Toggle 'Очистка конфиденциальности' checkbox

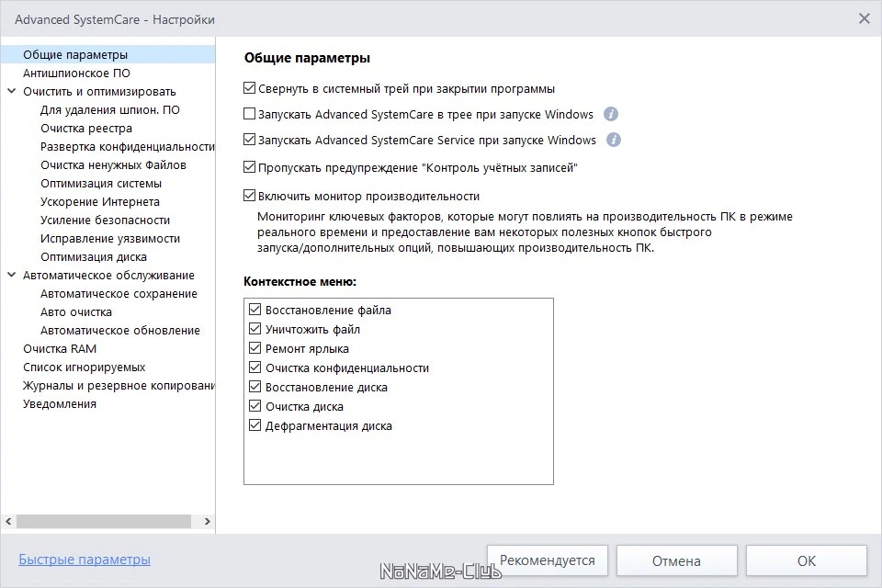tap(254, 367)
